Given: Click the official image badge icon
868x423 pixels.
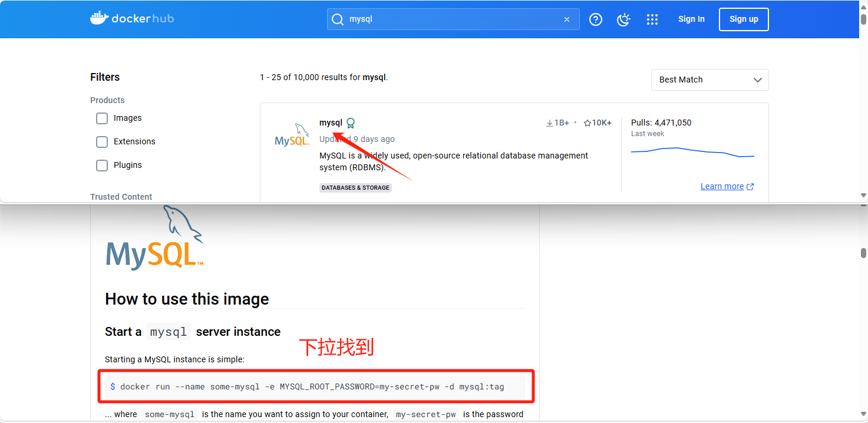Looking at the screenshot, I should click(351, 123).
